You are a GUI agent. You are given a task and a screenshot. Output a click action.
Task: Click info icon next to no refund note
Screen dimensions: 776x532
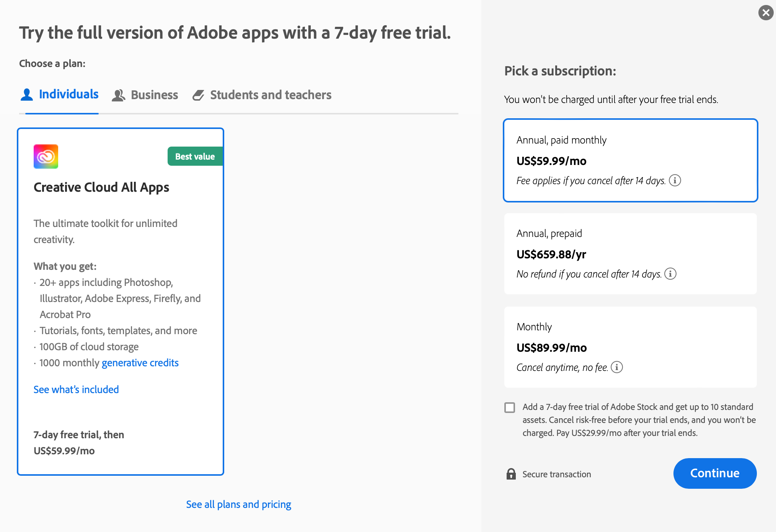tap(670, 274)
